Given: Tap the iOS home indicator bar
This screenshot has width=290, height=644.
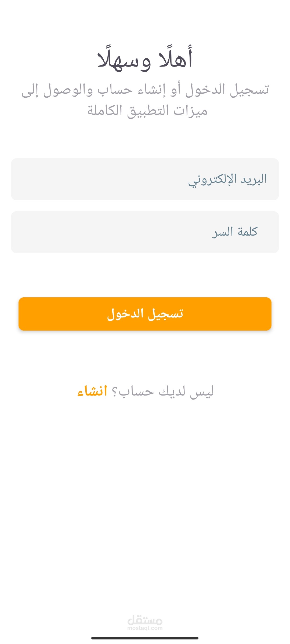Looking at the screenshot, I should (x=145, y=638).
